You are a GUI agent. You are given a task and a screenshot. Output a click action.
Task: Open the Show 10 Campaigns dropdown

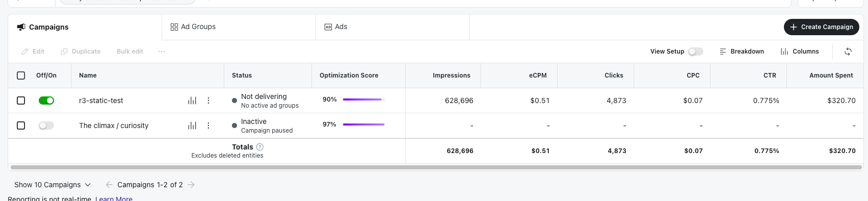click(52, 185)
